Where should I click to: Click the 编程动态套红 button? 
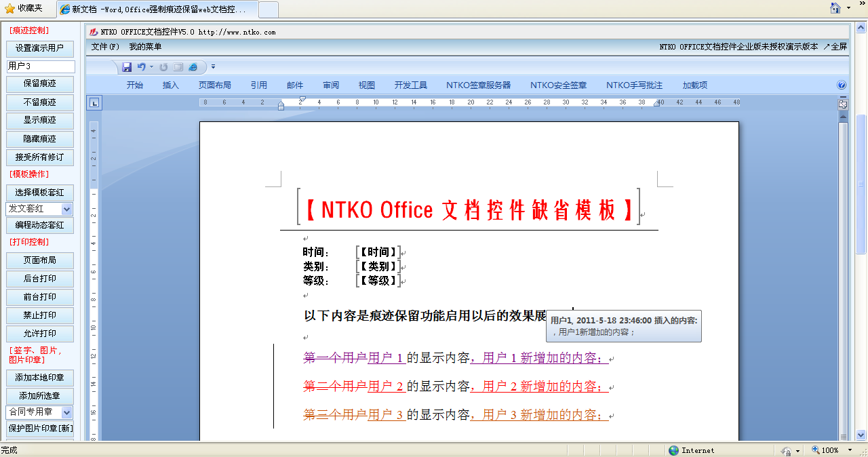[x=40, y=225]
